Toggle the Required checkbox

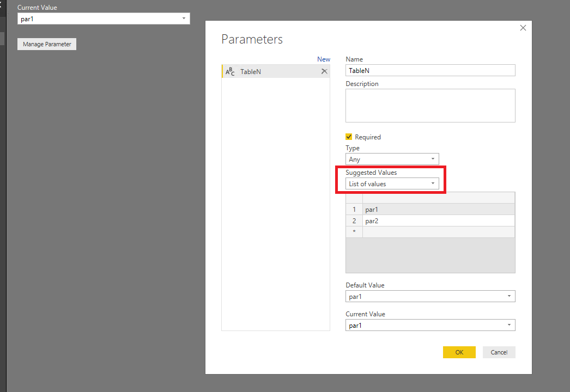349,137
